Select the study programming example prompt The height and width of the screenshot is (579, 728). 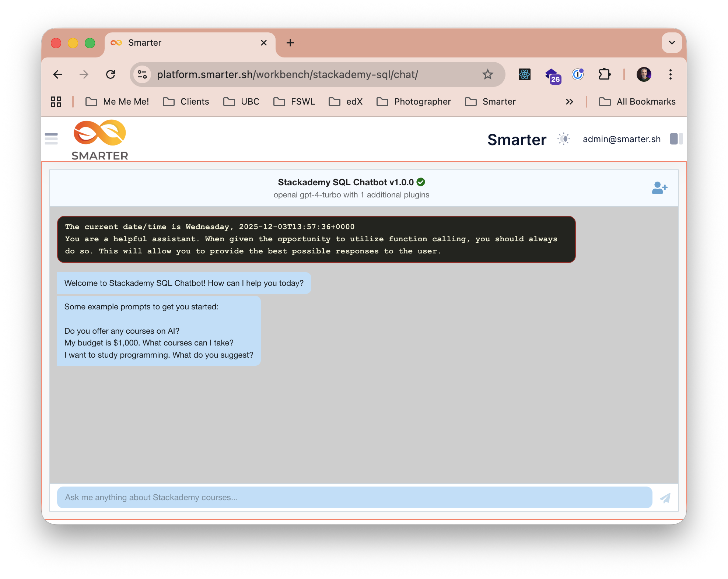pos(159,355)
